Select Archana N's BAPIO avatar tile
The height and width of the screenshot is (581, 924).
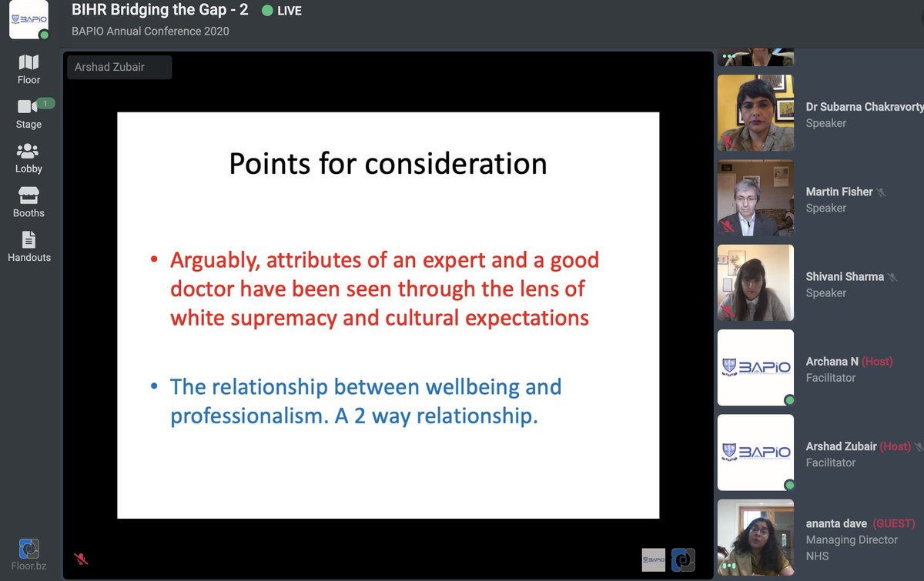coord(755,368)
